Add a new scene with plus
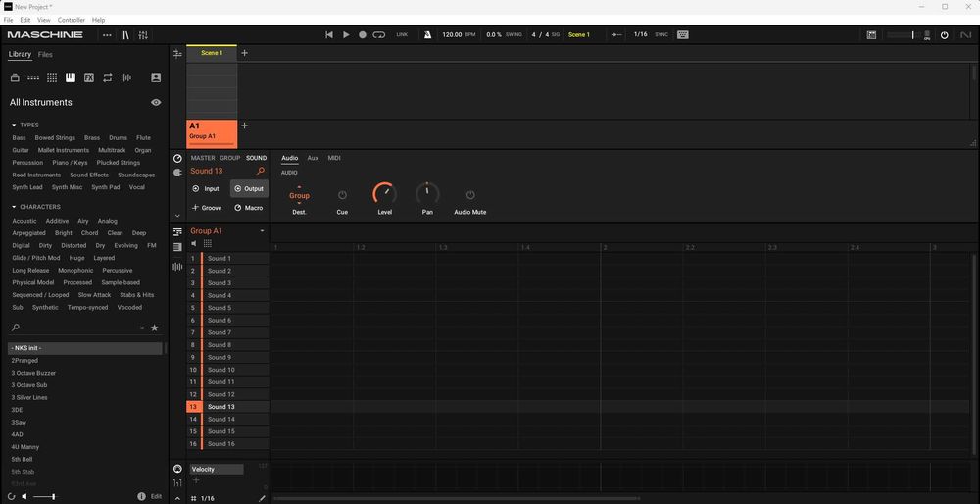Screen dimensions: 980x504 click(244, 53)
